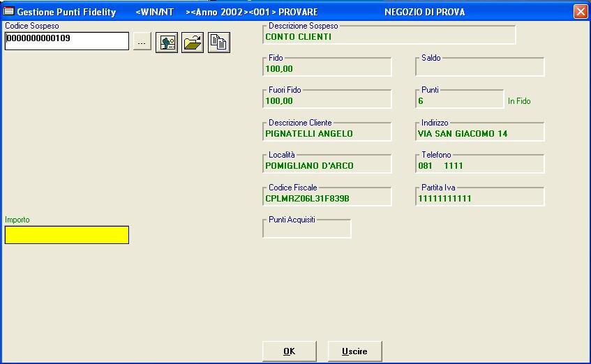The height and width of the screenshot is (364, 591).
Task: Close the Gestione Punti Fidelity window
Action: 579,12
